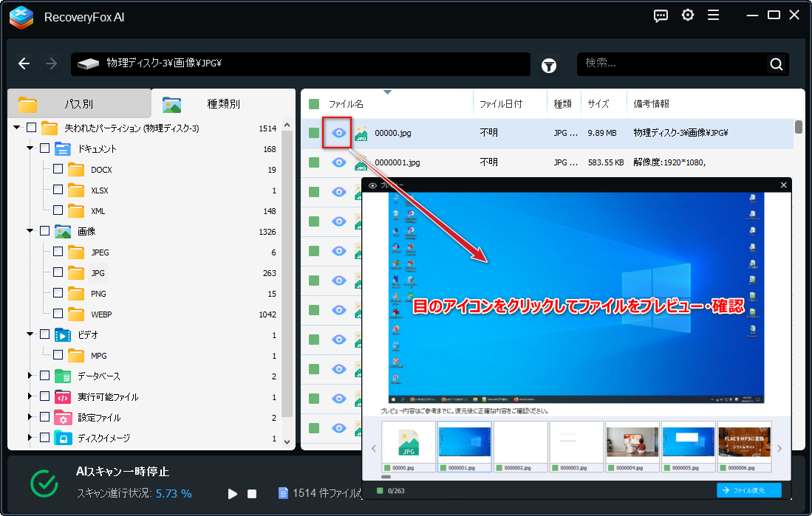Select the WEBP folder icon in the tree
812x516 pixels.
76,314
